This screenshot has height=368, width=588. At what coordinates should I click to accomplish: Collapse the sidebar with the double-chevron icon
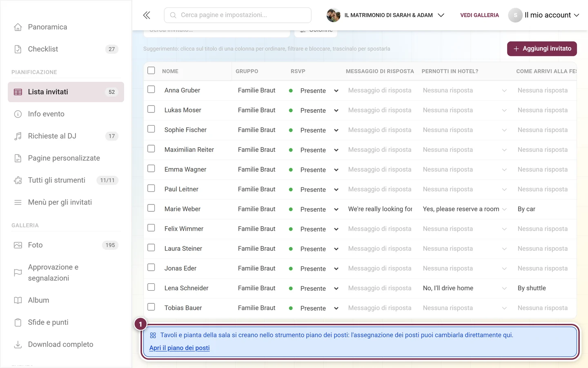[x=147, y=15]
